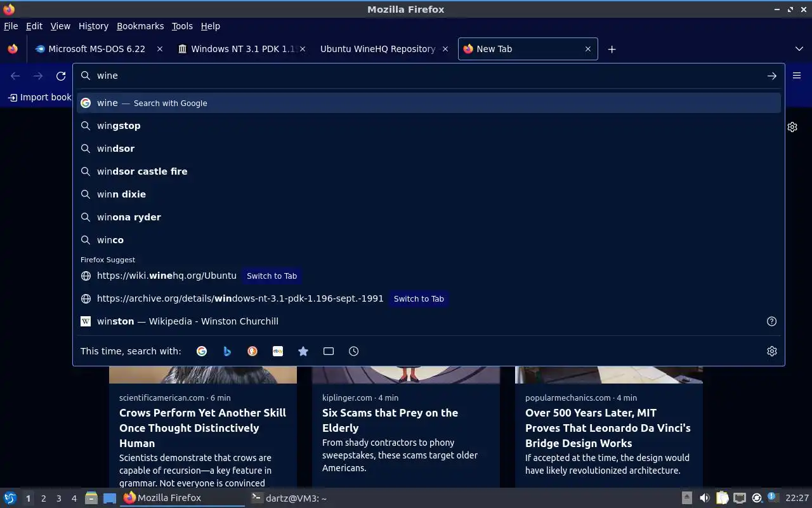Image resolution: width=812 pixels, height=508 pixels.
Task: Click the clipboard tray icon
Action: tap(722, 498)
